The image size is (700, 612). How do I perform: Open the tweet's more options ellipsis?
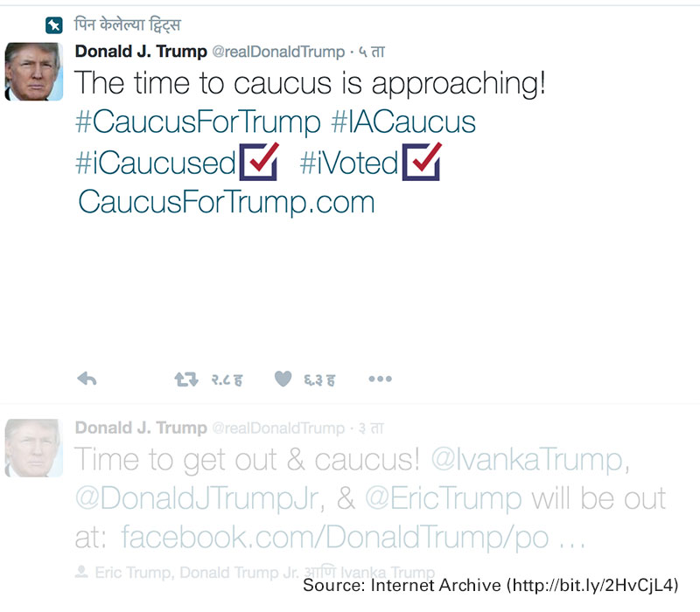(x=380, y=379)
